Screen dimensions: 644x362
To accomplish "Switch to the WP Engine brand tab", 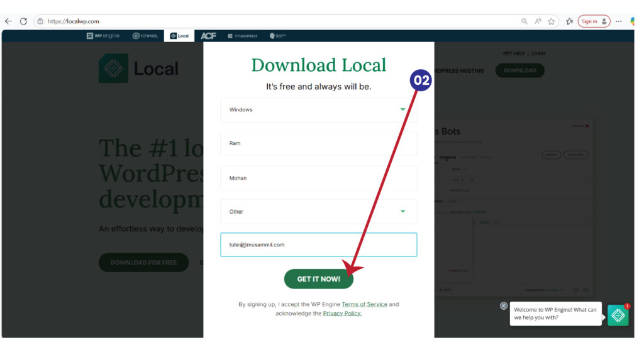I will pos(103,36).
